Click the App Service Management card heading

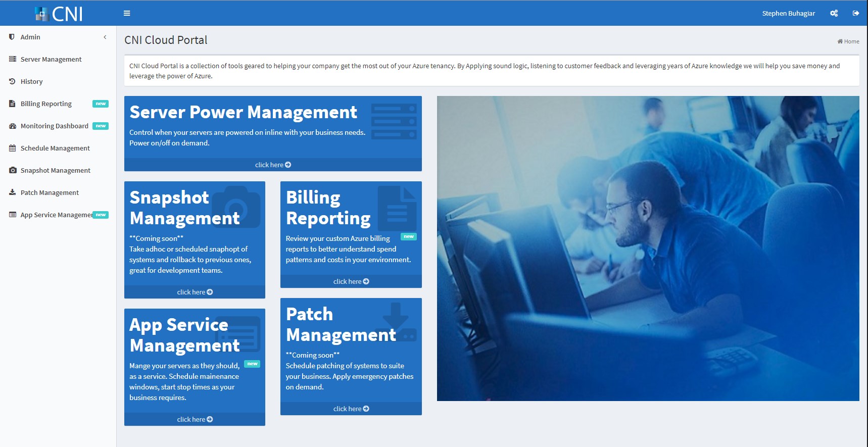click(x=184, y=335)
